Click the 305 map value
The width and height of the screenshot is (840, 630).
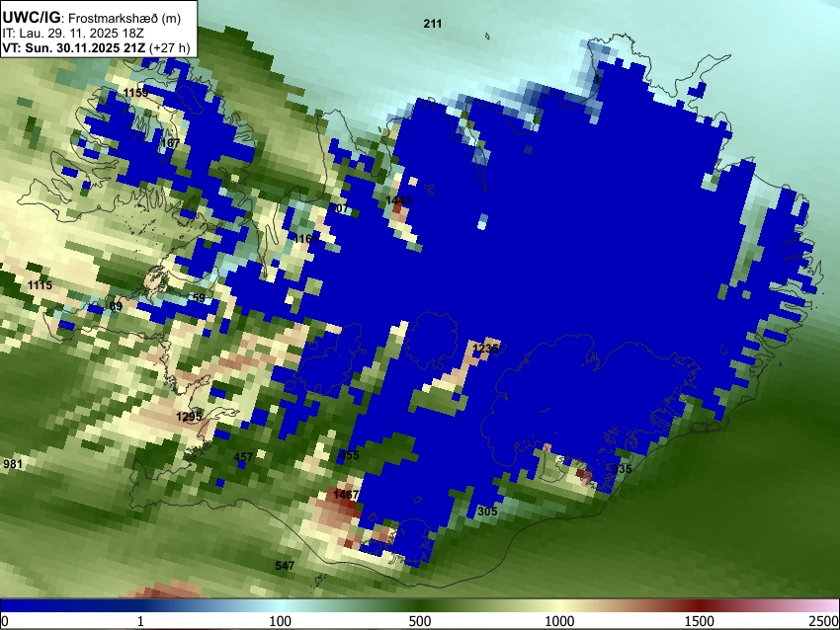[487, 512]
